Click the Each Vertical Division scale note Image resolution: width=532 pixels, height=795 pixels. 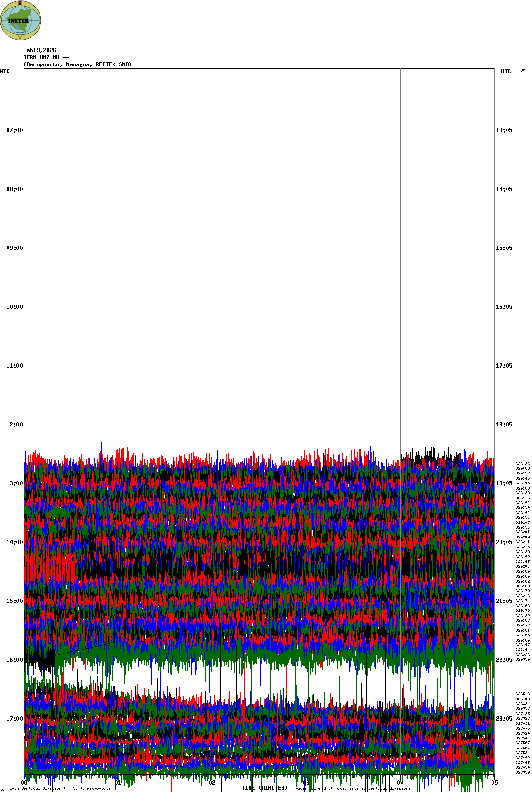click(60, 788)
